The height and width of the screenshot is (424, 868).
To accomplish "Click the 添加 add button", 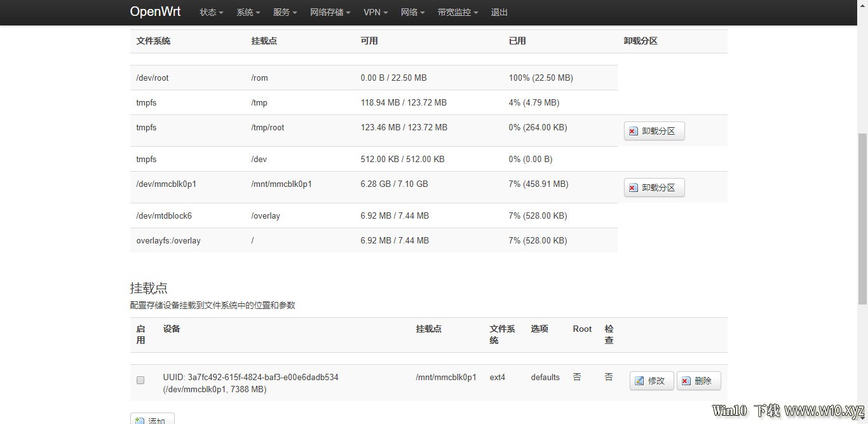I will click(x=152, y=419).
